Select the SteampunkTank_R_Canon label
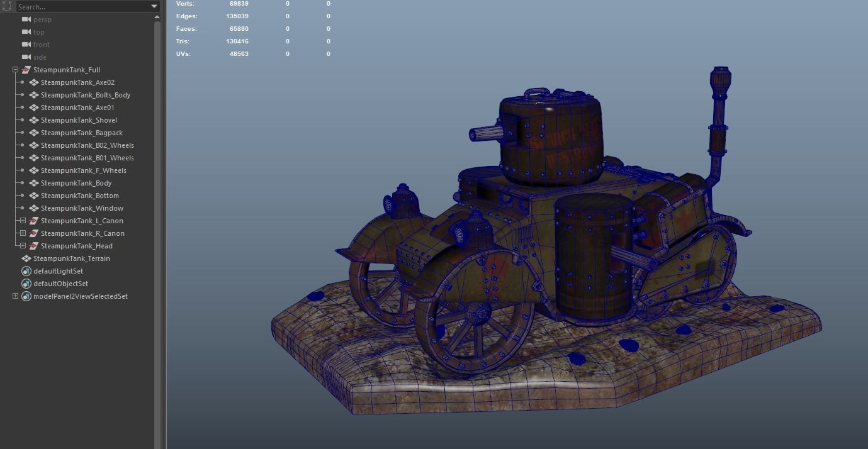The width and height of the screenshot is (868, 449). pyautogui.click(x=82, y=233)
